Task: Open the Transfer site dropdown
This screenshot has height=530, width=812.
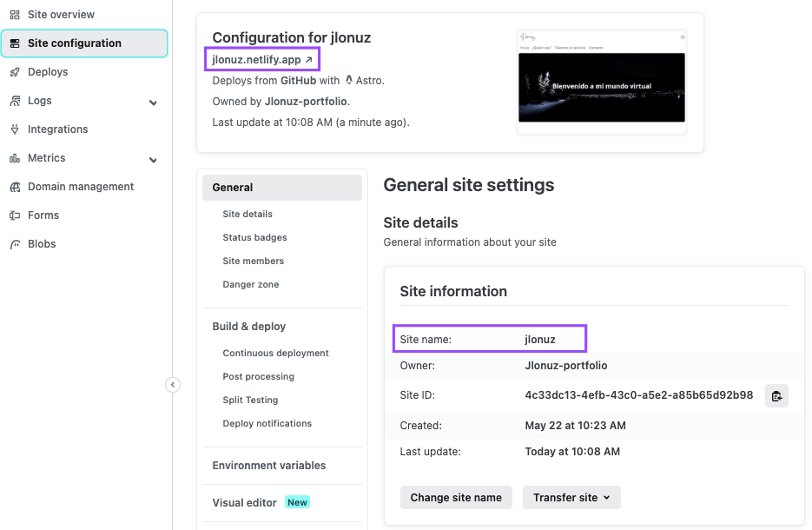Action: 571,498
